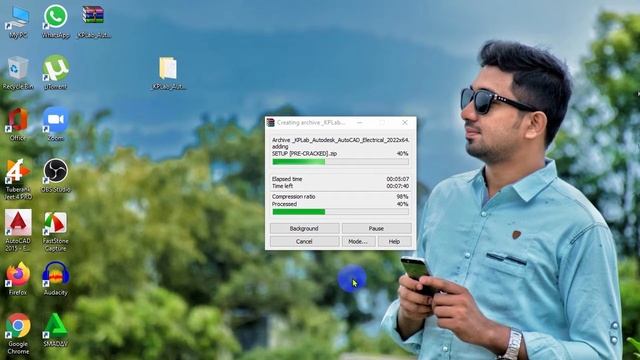
Task: Click the total Processed progress bar
Action: [x=340, y=212]
